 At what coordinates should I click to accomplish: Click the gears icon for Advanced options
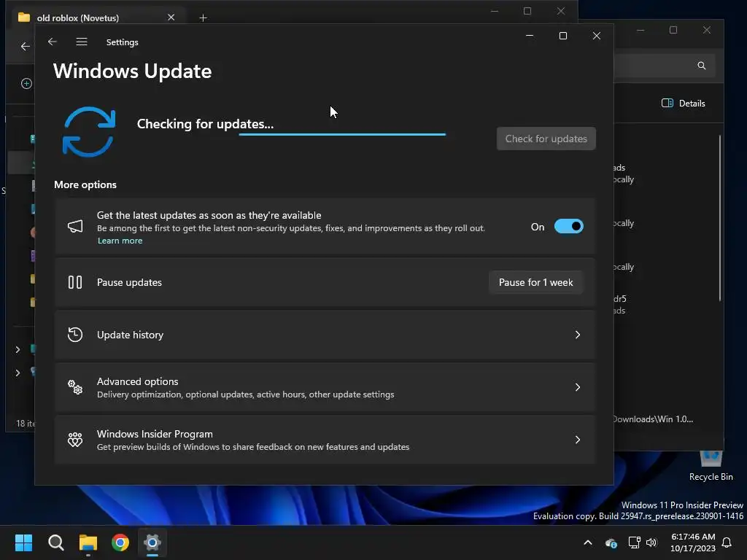pos(75,387)
